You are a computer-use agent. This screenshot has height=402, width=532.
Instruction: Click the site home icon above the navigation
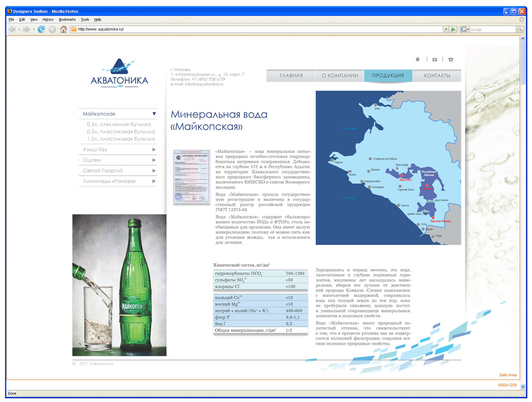[x=418, y=59]
